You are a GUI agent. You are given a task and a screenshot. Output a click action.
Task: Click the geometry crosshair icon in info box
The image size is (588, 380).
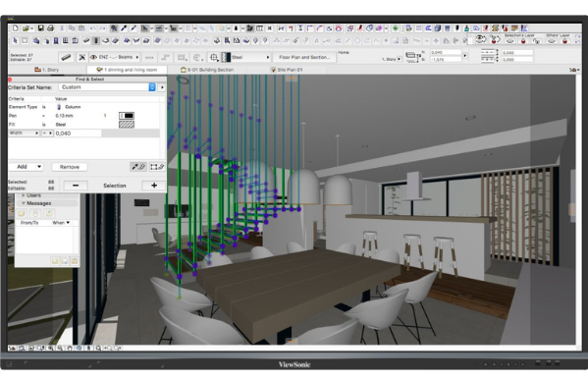click(x=214, y=57)
